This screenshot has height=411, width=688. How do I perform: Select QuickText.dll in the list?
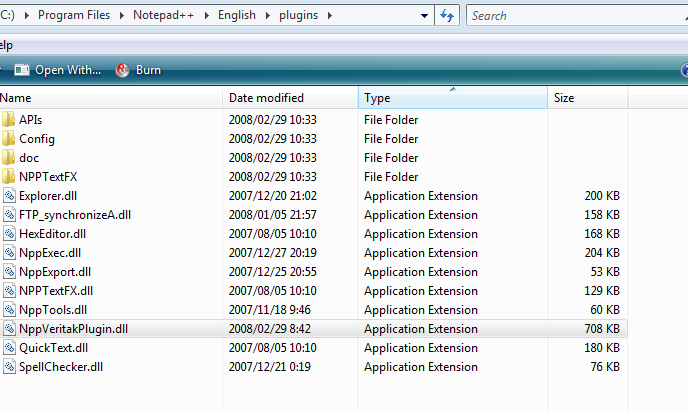pos(314,348)
